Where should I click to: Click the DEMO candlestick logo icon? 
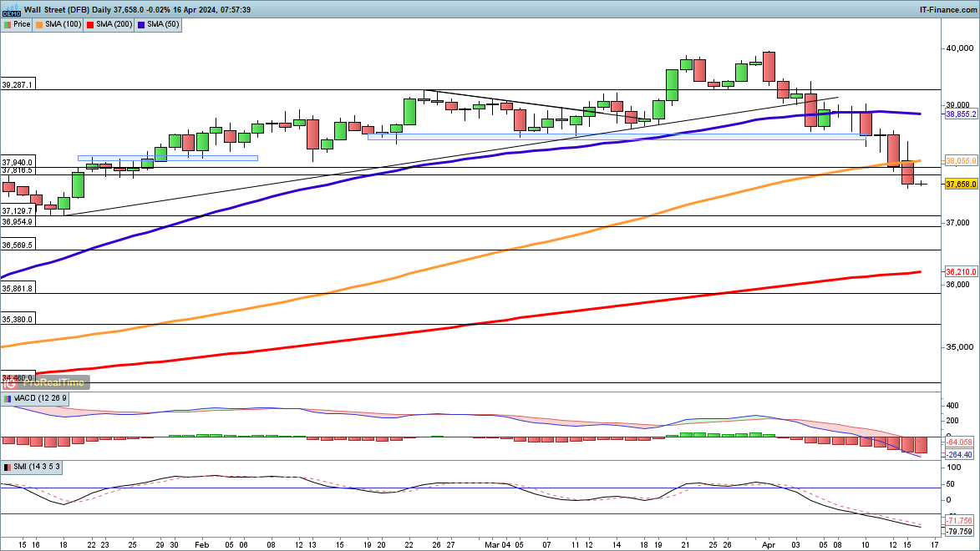click(x=11, y=10)
